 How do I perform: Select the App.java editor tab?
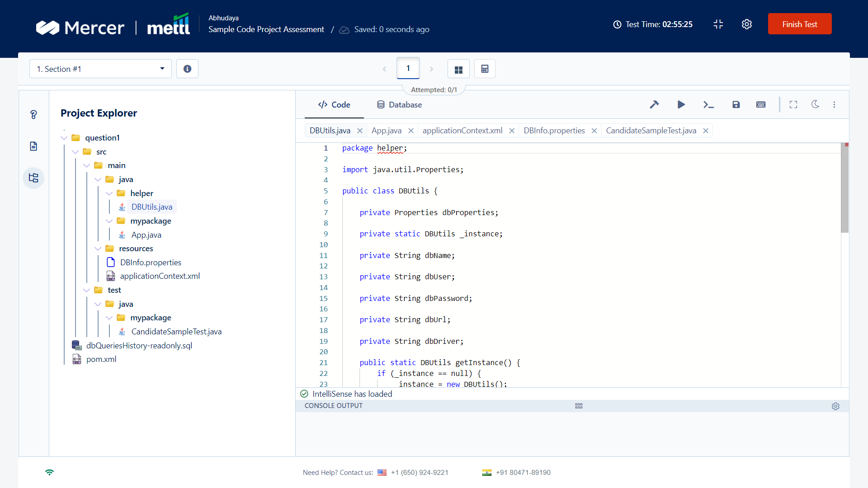387,131
